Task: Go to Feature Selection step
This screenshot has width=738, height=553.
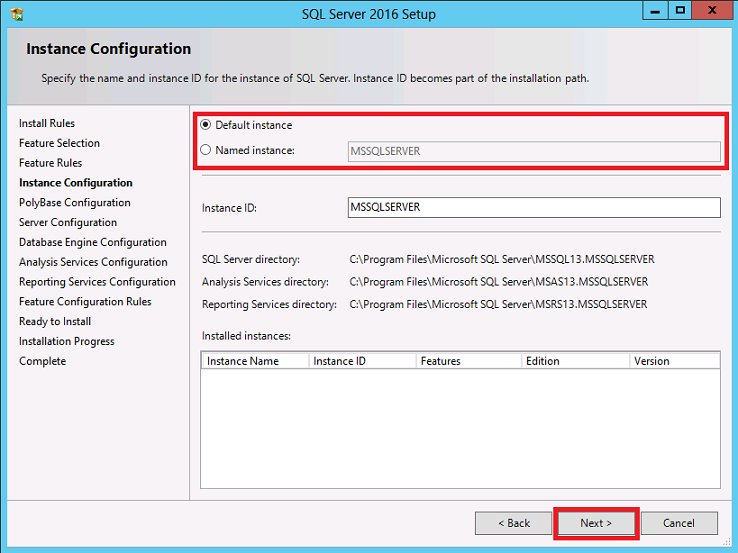Action: coord(59,143)
